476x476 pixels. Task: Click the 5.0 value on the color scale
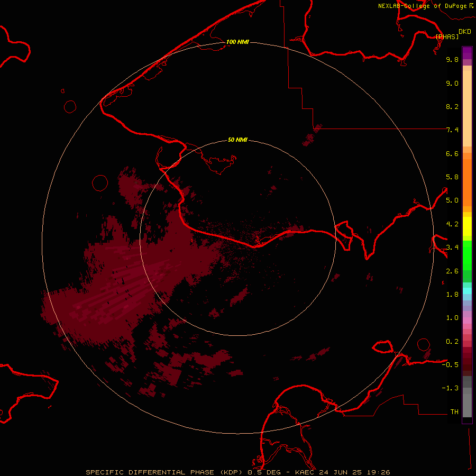pyautogui.click(x=452, y=200)
